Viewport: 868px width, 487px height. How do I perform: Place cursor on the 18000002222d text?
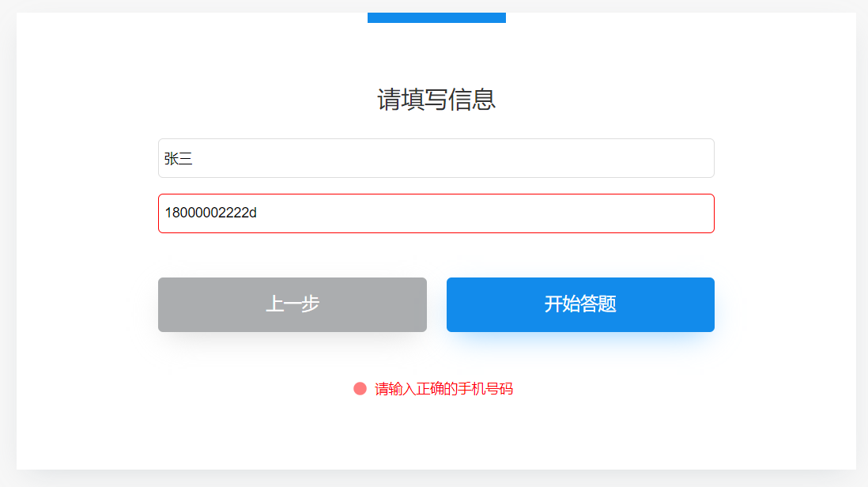coord(211,213)
